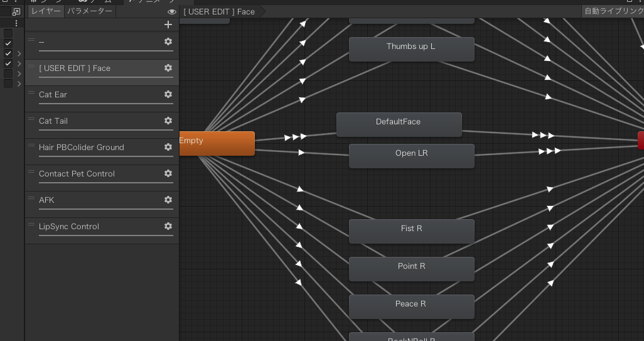Grab the drag handle of the AFK layer

[31, 198]
